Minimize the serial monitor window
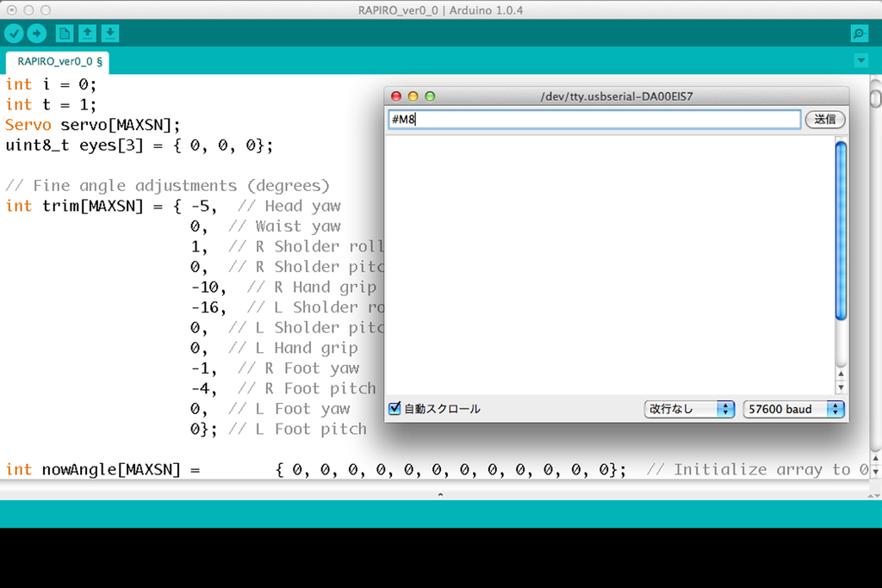 tap(413, 96)
